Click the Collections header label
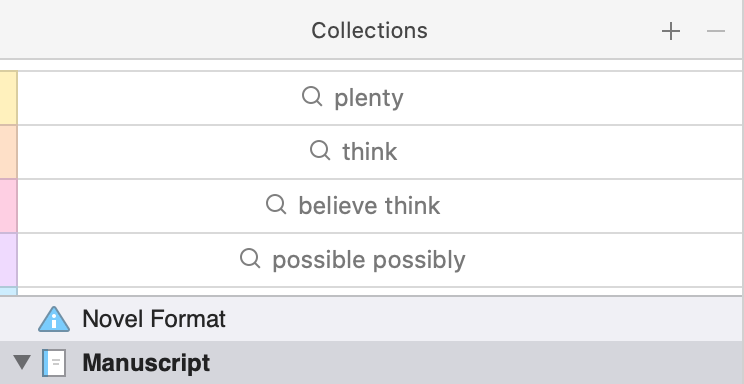The height and width of the screenshot is (384, 744). 369,31
